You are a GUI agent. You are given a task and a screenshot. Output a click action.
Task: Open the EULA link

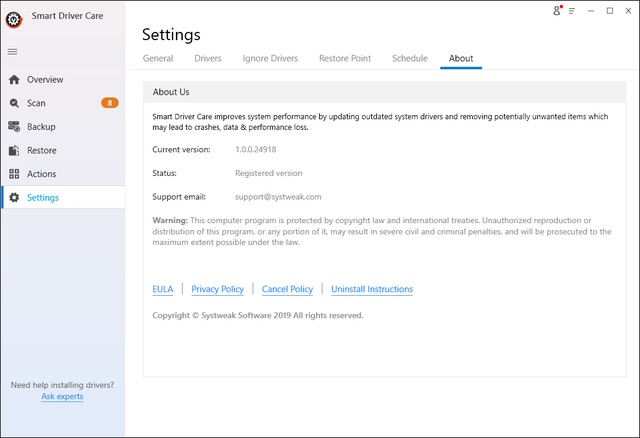163,289
